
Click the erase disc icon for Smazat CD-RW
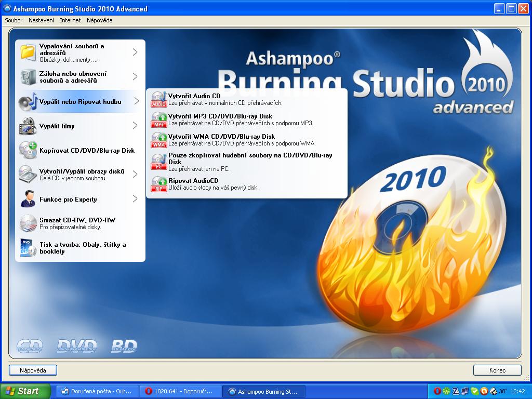pyautogui.click(x=28, y=223)
